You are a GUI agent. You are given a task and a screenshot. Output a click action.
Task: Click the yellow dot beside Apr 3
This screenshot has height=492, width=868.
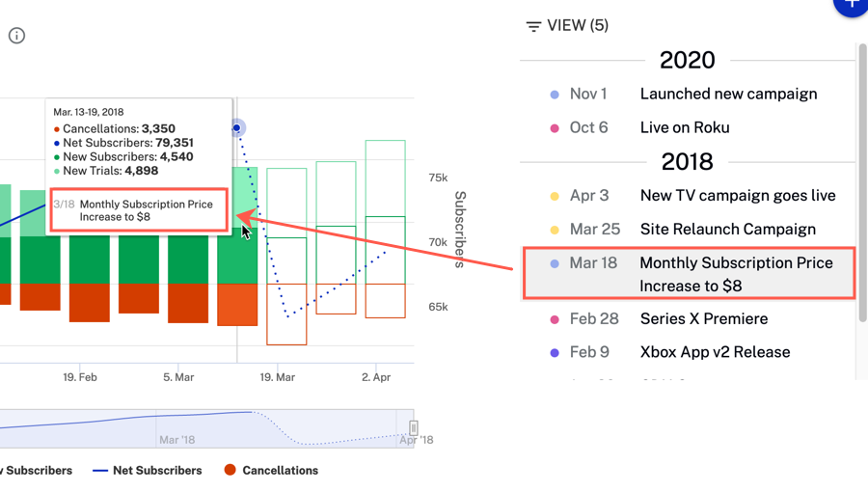point(555,196)
